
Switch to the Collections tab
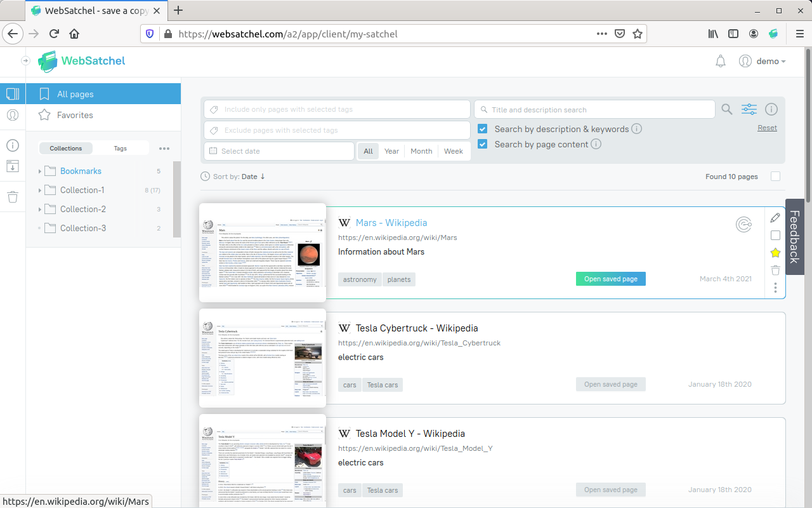66,148
